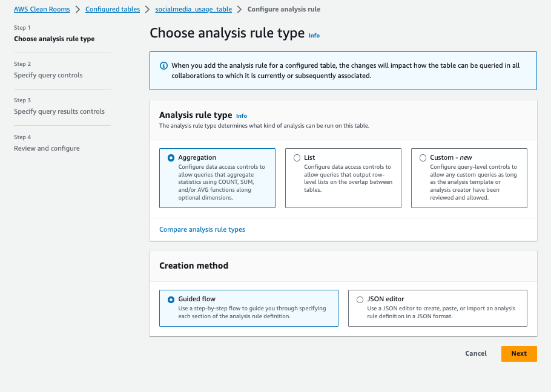This screenshot has width=551, height=392.
Task: Select the List analysis rule type
Action: (x=297, y=158)
